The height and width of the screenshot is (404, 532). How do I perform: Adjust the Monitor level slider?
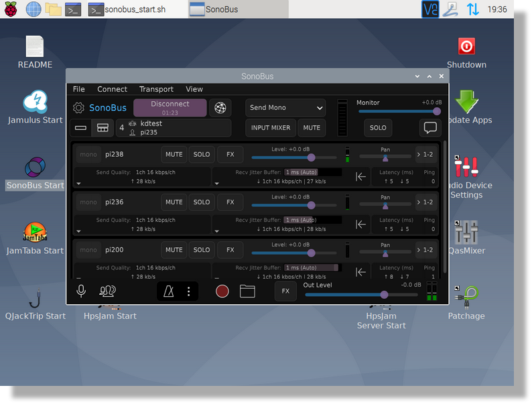pos(399,111)
